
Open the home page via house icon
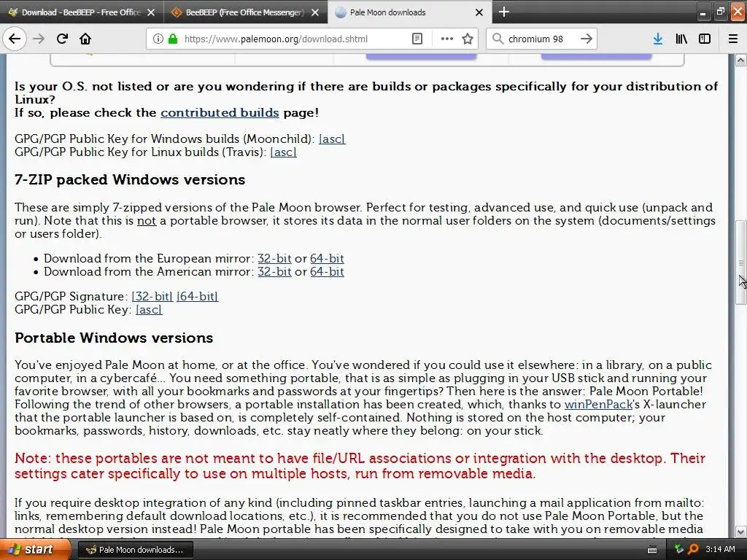tap(85, 39)
